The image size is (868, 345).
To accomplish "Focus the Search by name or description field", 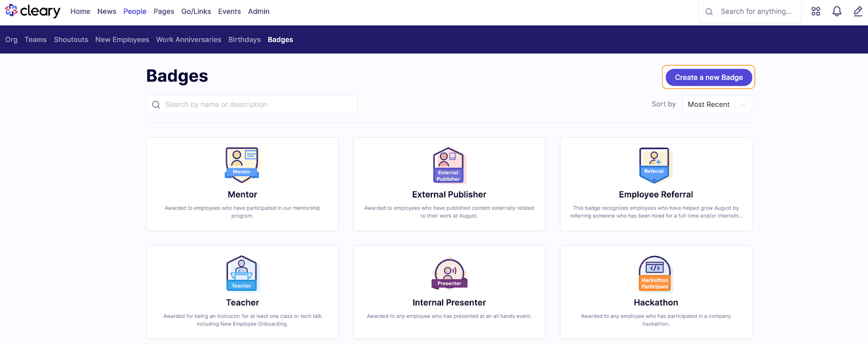I will click(x=252, y=105).
